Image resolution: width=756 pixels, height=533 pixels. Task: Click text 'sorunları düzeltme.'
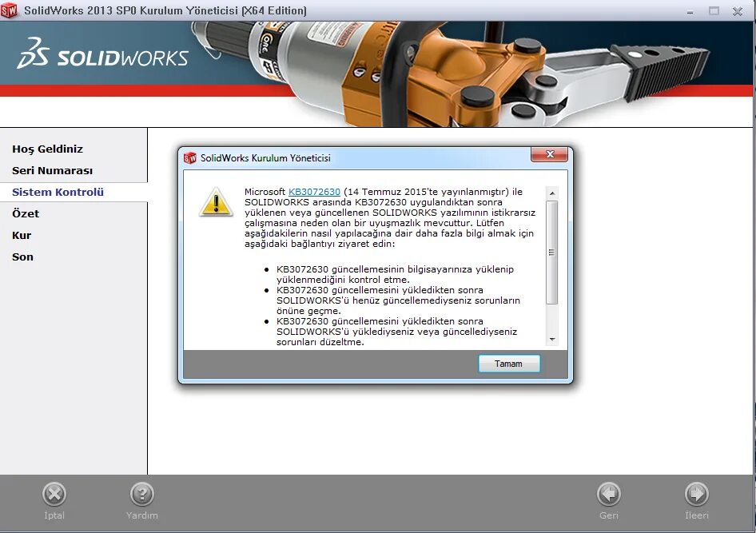pos(320,342)
